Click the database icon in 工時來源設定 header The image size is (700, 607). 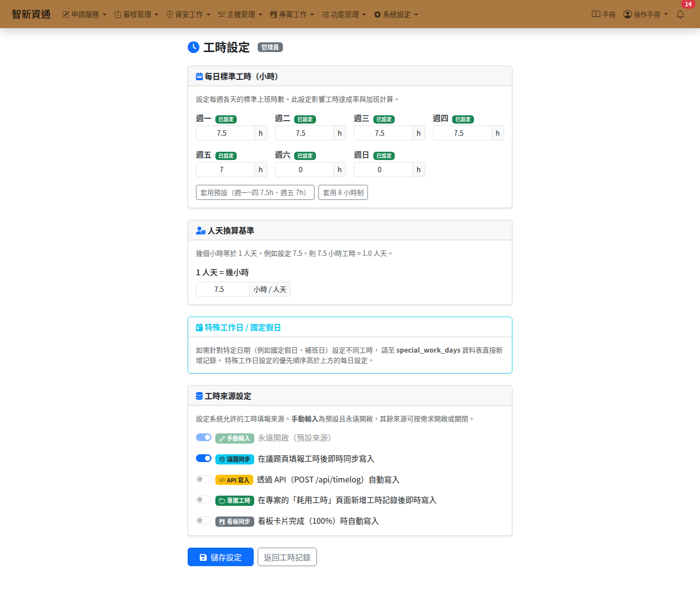tap(199, 396)
